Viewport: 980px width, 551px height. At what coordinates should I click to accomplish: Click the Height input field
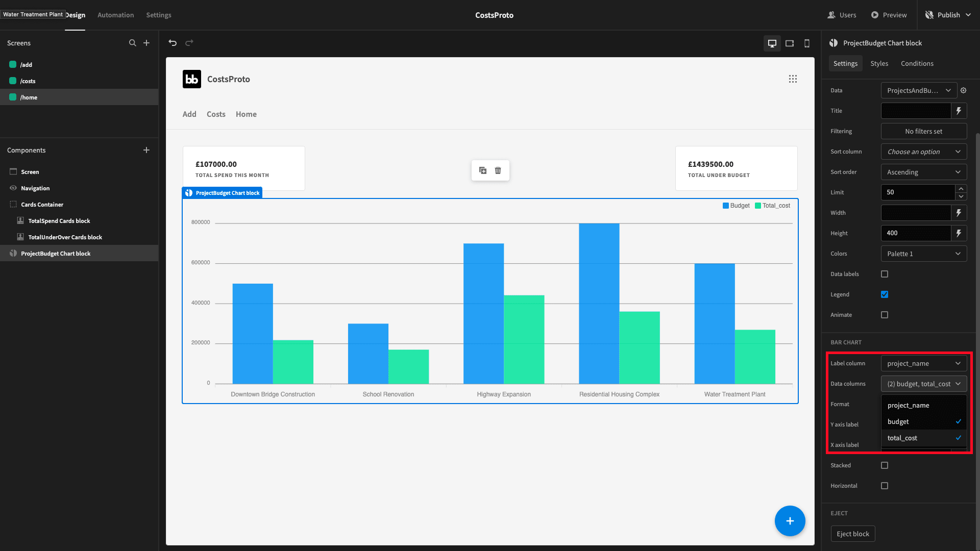[x=916, y=233]
